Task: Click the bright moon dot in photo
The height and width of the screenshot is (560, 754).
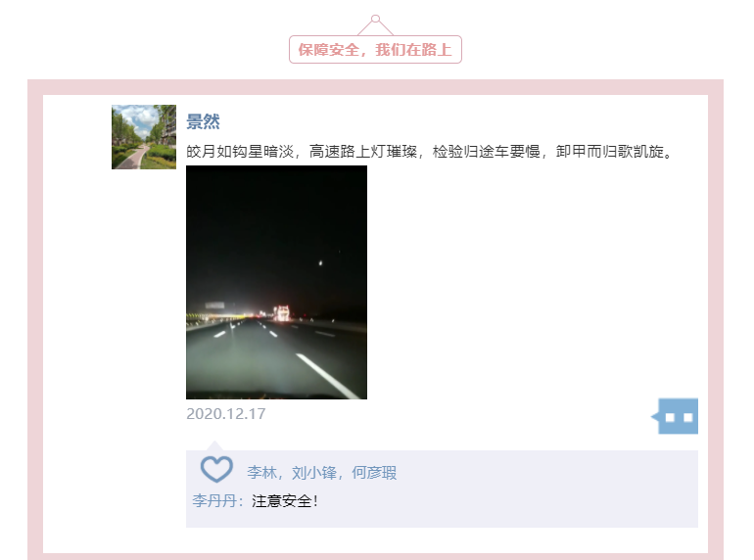Action: (x=320, y=263)
